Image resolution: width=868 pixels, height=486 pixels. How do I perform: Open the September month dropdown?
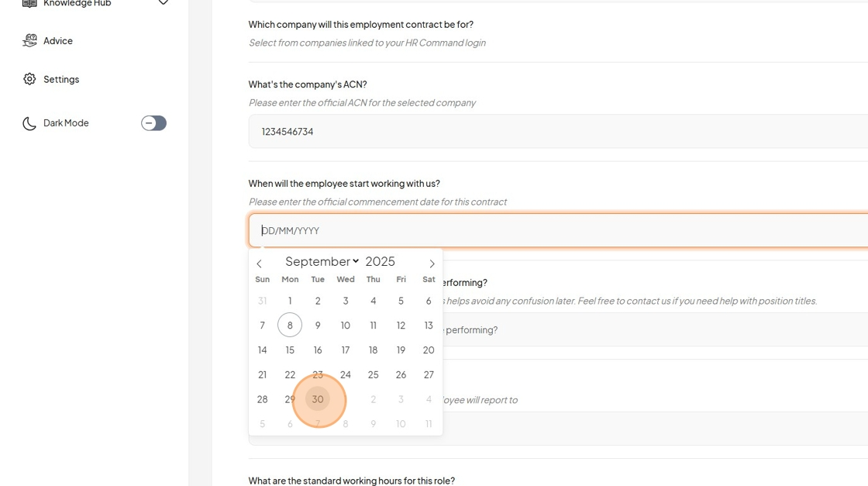click(322, 261)
